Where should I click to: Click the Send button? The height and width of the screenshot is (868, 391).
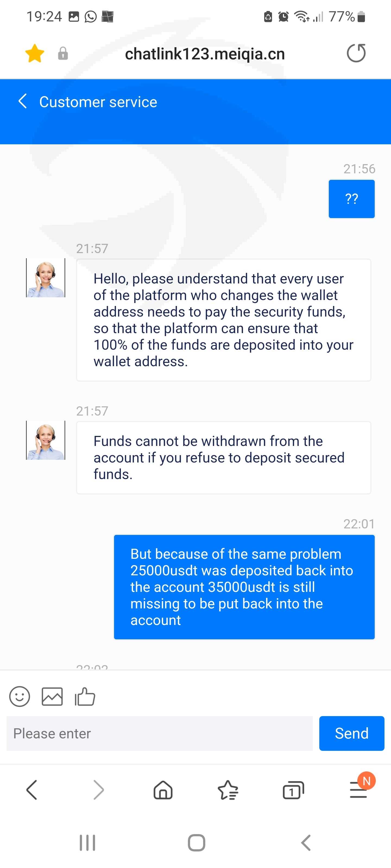click(x=352, y=733)
